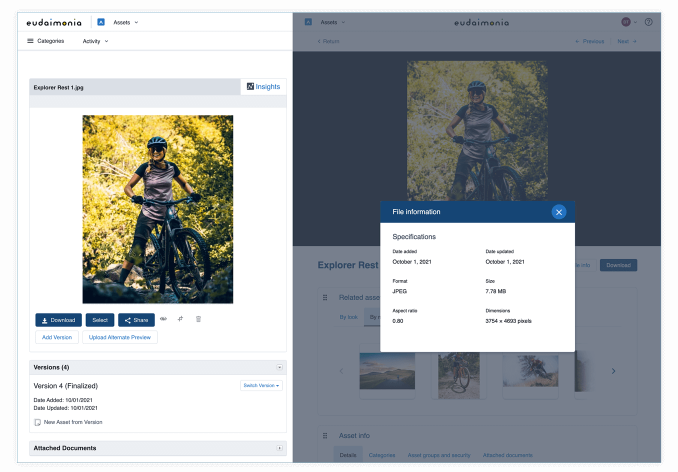Screen dimensions: 678x472
Task: Expand the Activity dropdown menu
Action: pos(95,41)
